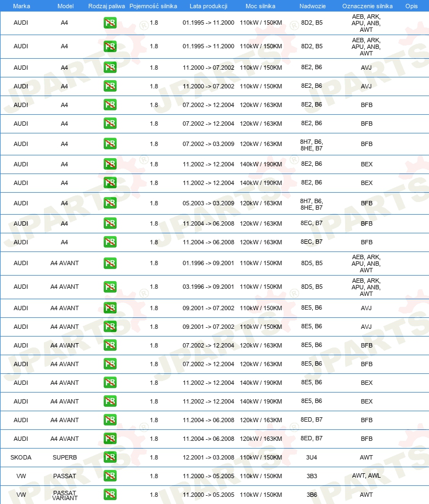This screenshot has width=429, height=504.
Task: Click the Nadwozie column header
Action: pos(313,6)
